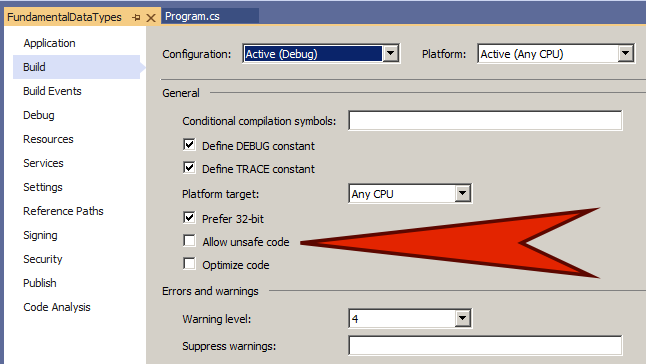This screenshot has width=646, height=364.
Task: Uncheck Prefer 32-bit
Action: click(x=189, y=217)
